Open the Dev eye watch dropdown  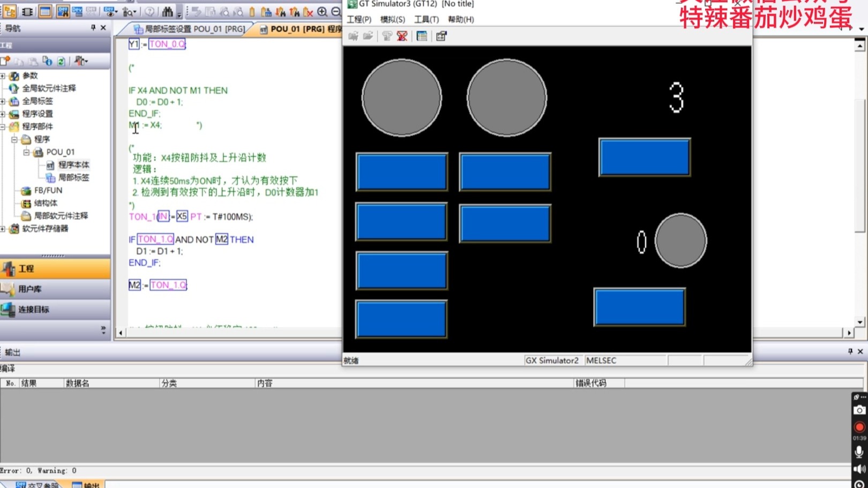(x=110, y=11)
